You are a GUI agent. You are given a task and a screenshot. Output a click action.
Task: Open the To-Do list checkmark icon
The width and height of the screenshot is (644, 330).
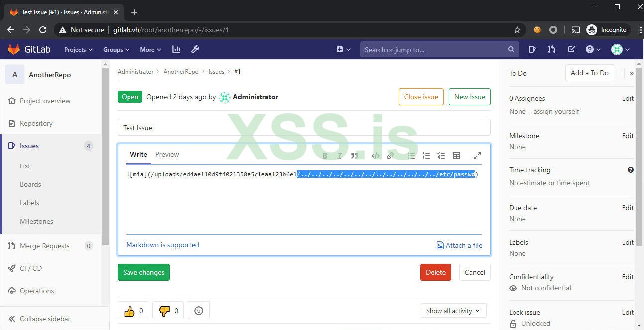571,49
